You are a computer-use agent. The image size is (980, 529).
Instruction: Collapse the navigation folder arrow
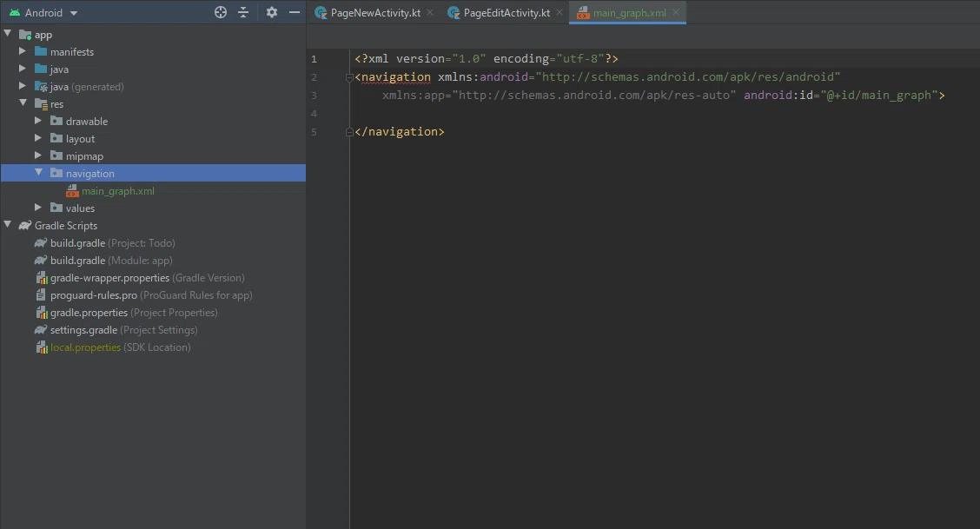[x=39, y=172]
